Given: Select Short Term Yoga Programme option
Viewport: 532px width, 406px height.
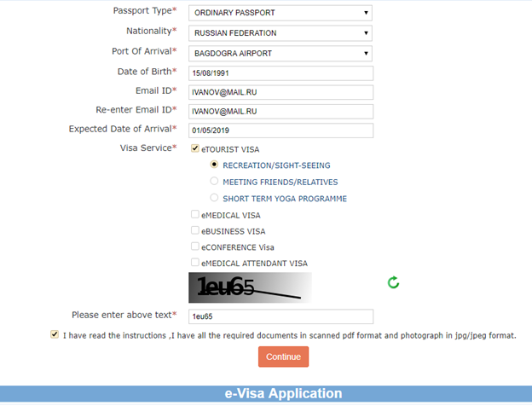Looking at the screenshot, I should coord(214,198).
